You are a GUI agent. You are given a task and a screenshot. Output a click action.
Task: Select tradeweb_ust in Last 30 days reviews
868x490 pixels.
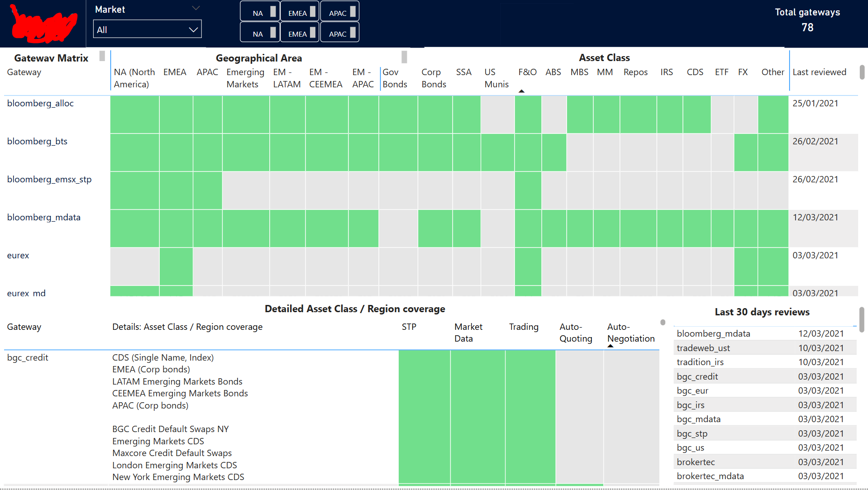coord(703,348)
